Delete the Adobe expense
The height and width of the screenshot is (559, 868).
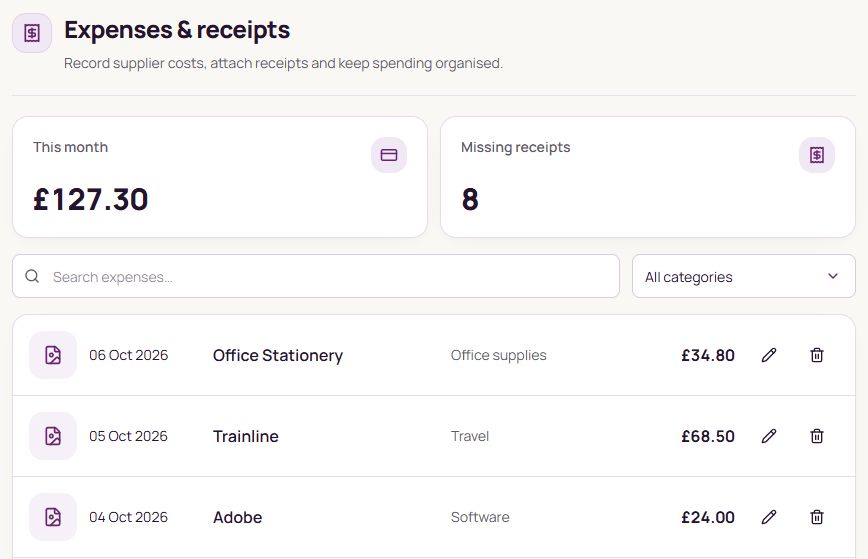(817, 517)
